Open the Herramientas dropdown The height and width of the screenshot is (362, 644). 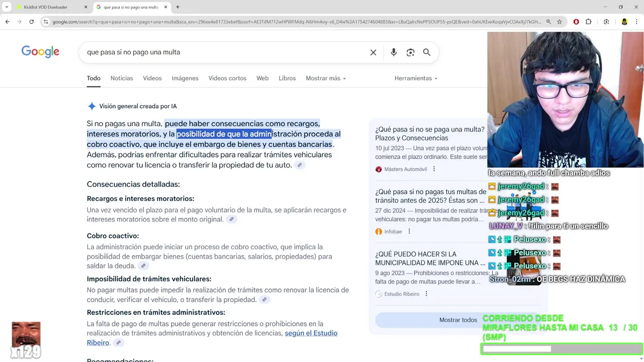[x=416, y=78]
